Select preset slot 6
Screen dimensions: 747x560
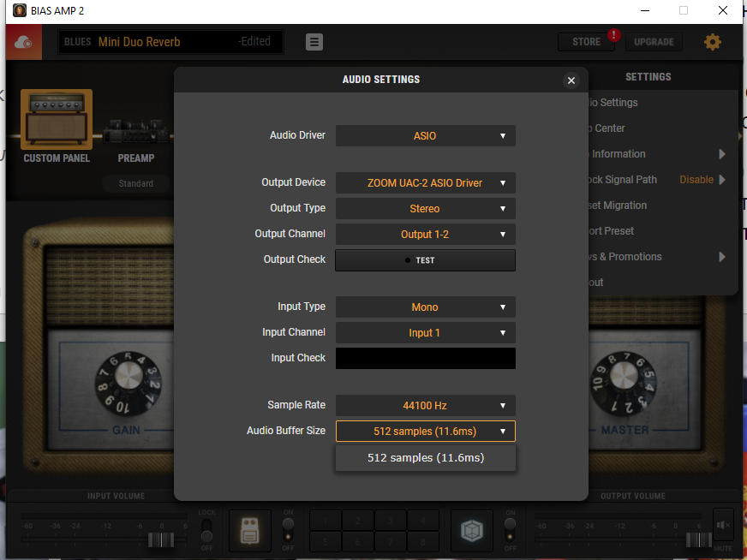(x=358, y=541)
